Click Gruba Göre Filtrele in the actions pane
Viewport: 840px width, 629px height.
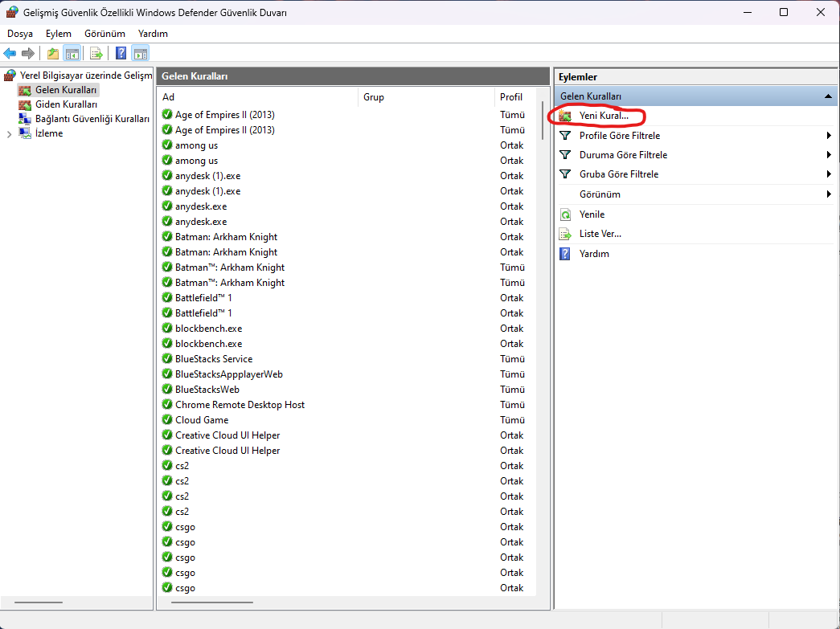(619, 174)
